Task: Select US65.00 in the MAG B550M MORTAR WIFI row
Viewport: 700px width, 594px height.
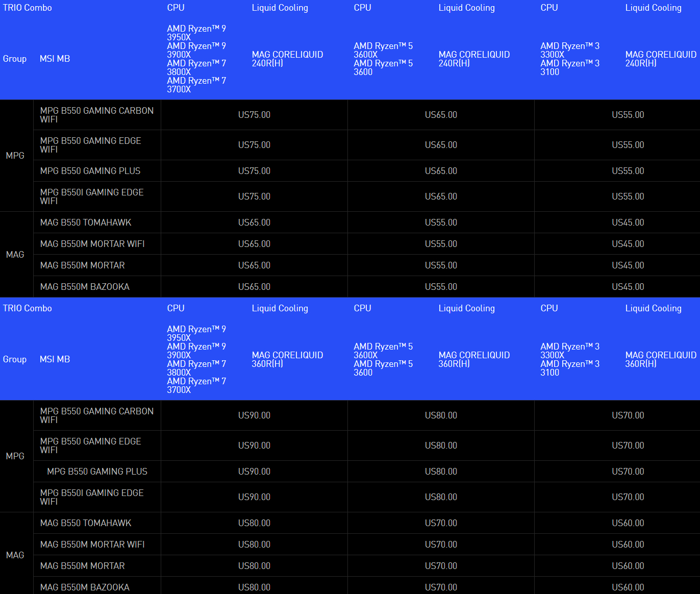Action: coord(254,244)
